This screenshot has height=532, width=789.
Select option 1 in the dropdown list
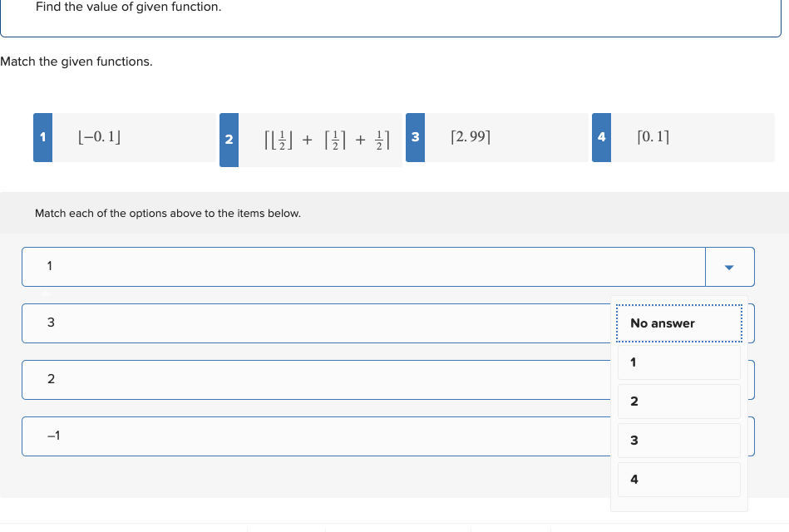coord(678,362)
